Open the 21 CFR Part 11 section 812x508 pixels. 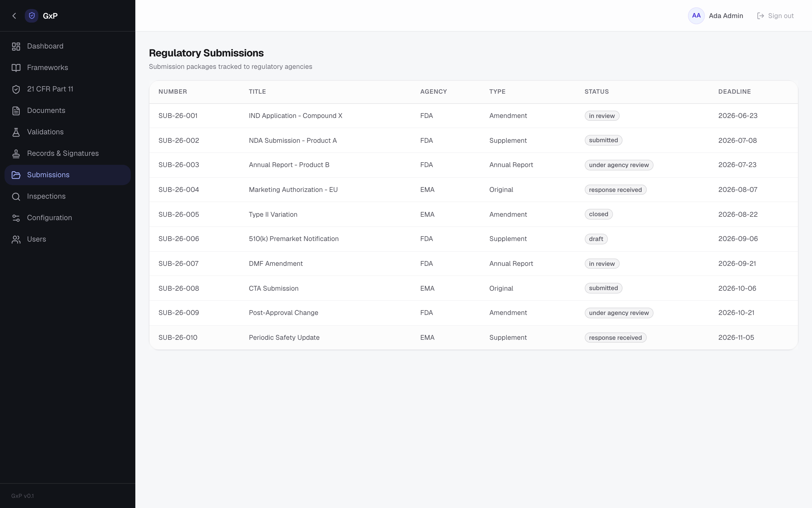[x=67, y=89]
